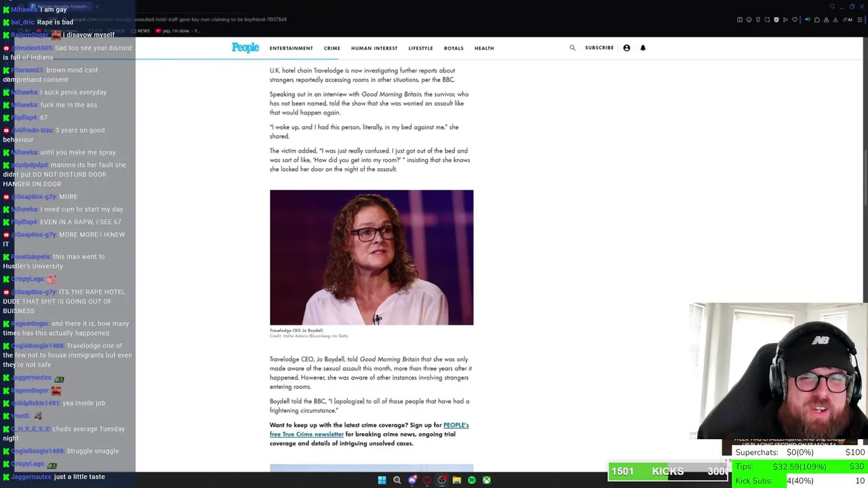Open the Health menu item

tap(484, 48)
